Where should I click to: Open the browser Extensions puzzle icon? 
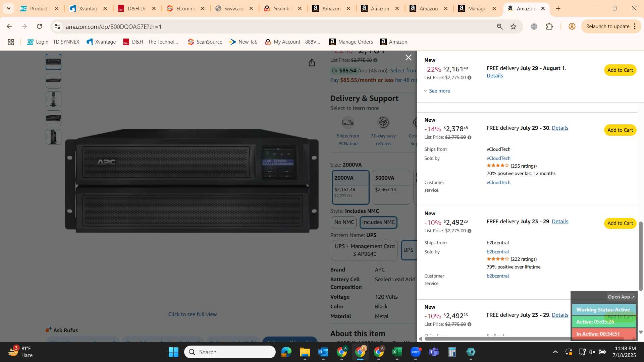pos(549,26)
